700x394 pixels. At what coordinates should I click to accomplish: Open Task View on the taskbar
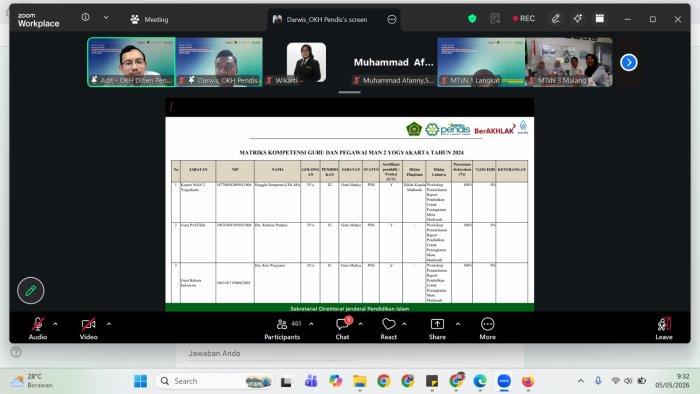click(x=286, y=382)
